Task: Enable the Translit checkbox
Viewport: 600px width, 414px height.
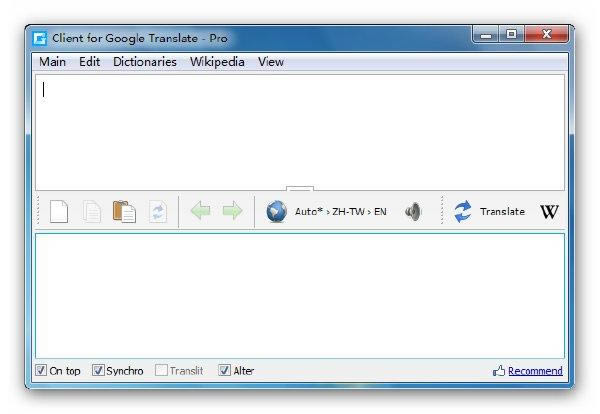Action: (161, 370)
